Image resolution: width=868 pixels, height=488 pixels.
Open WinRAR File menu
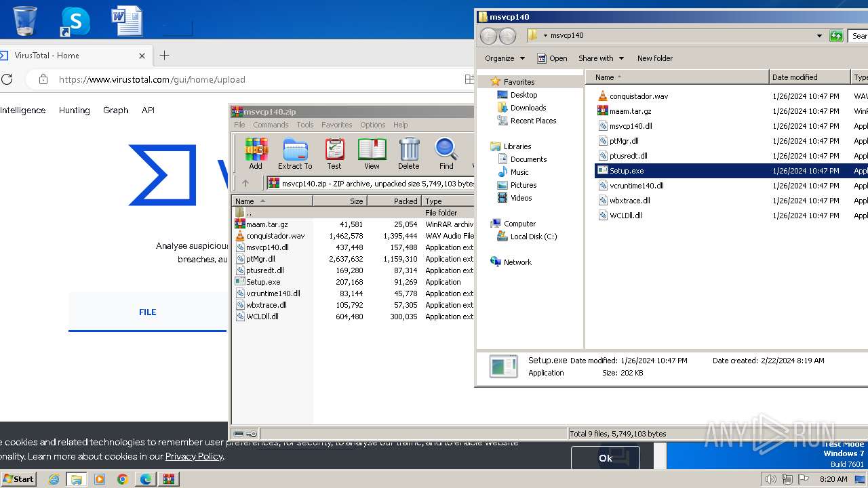point(239,125)
